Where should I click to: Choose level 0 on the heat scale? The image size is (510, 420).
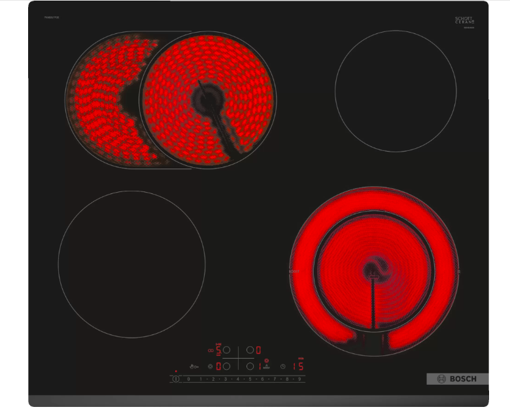coord(188,379)
